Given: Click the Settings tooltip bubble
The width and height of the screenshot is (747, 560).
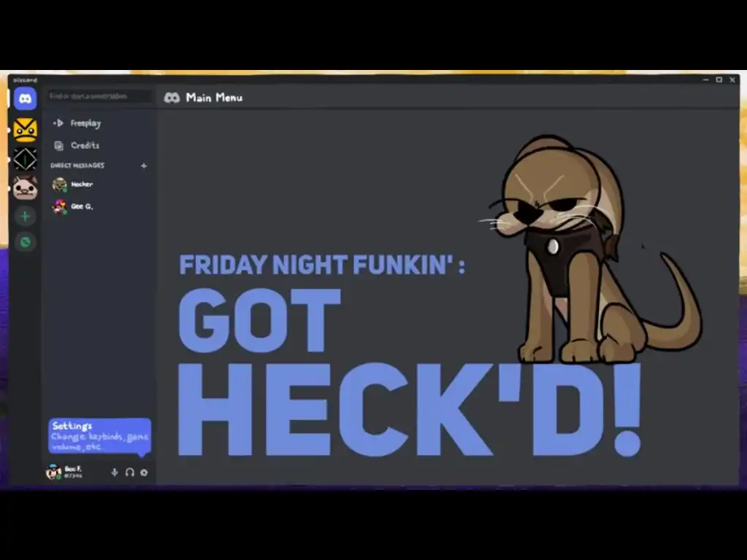Looking at the screenshot, I should [x=99, y=436].
